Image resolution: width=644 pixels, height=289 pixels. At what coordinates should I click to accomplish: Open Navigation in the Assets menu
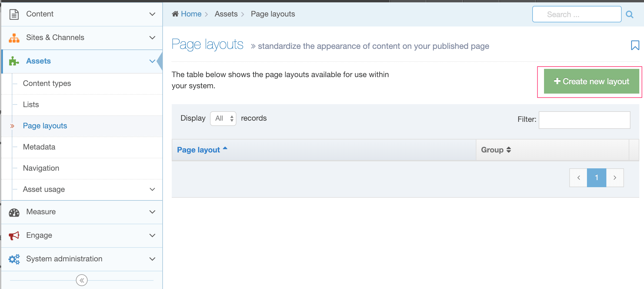click(41, 168)
